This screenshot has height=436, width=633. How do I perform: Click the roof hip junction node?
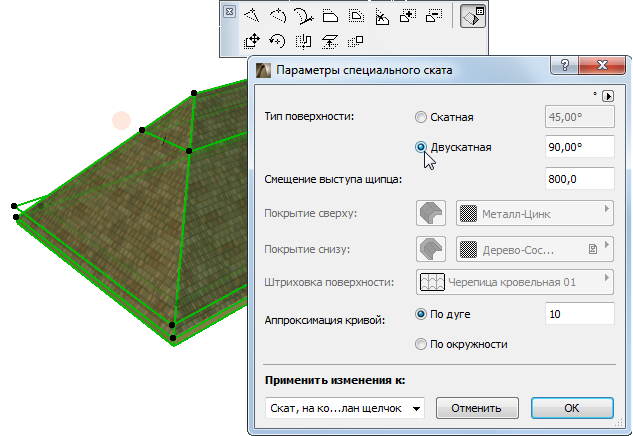[189, 151]
